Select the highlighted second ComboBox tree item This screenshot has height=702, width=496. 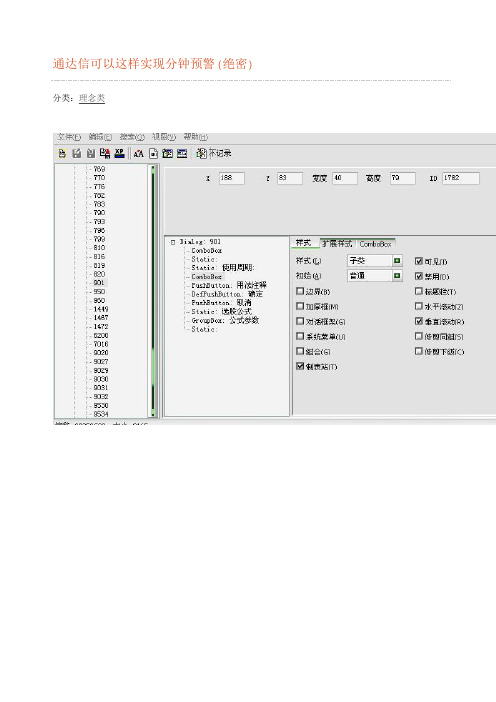click(x=206, y=277)
